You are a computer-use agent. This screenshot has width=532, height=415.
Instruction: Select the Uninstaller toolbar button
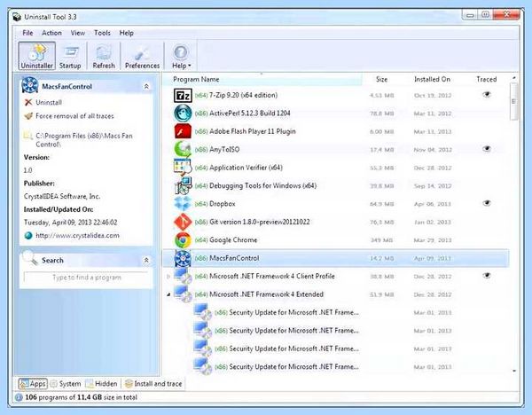tap(36, 56)
